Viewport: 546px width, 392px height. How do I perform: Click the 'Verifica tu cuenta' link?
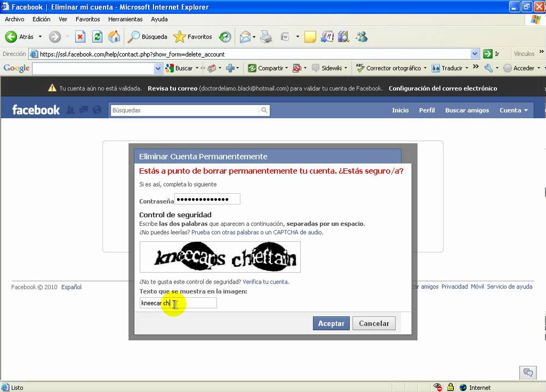(x=265, y=281)
